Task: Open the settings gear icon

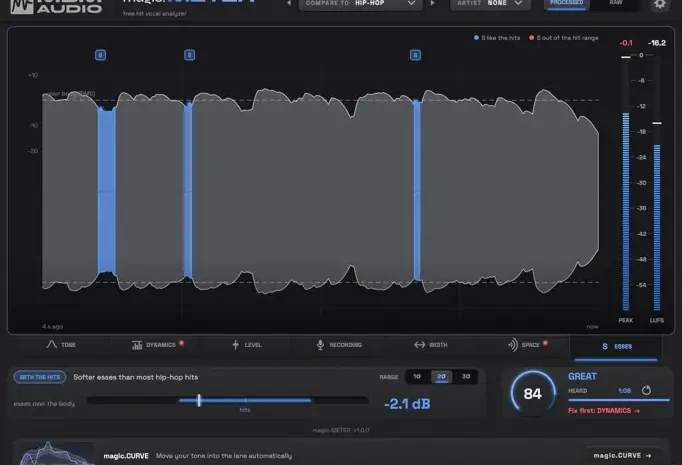Action: pos(660,4)
